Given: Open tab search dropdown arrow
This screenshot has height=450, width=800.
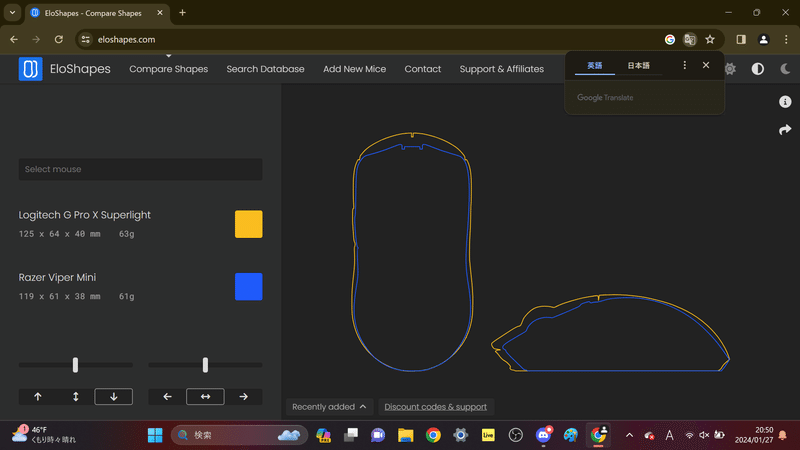Looking at the screenshot, I should click(x=12, y=13).
